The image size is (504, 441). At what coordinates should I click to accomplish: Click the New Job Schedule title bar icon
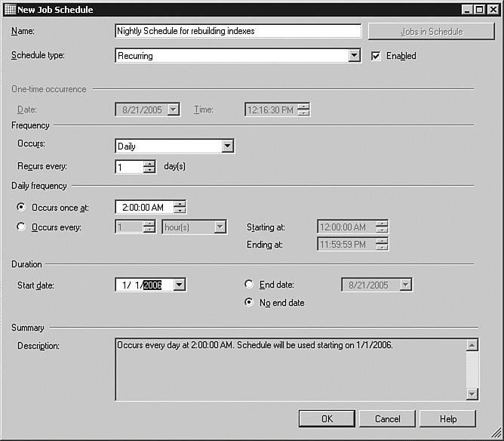coord(9,9)
